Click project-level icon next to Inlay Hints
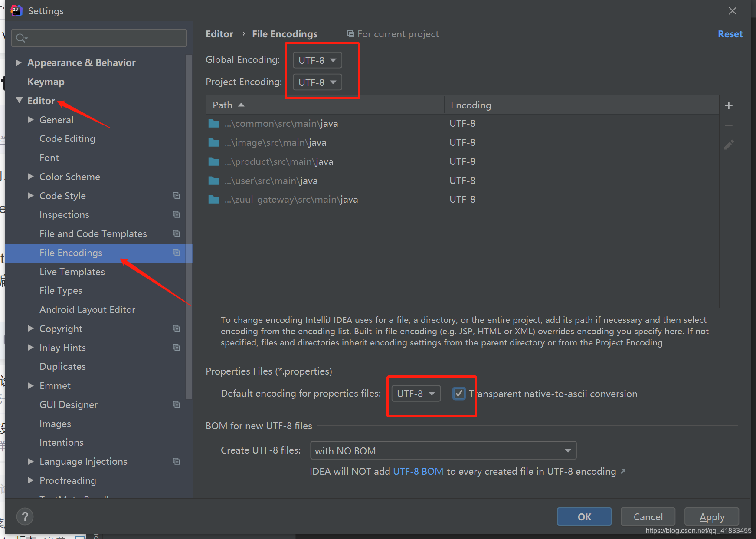 [x=176, y=348]
